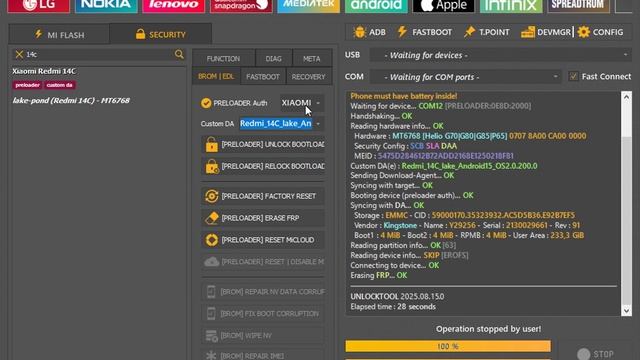This screenshot has width=640, height=360.
Task: Run [PRELOADER] RELOCK BOOTLOADER
Action: pyautogui.click(x=263, y=167)
